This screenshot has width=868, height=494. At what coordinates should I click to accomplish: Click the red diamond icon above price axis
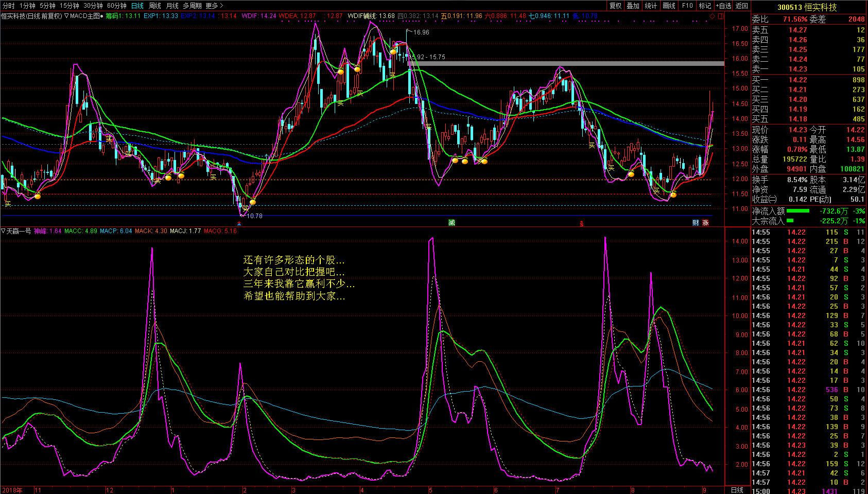[713, 16]
